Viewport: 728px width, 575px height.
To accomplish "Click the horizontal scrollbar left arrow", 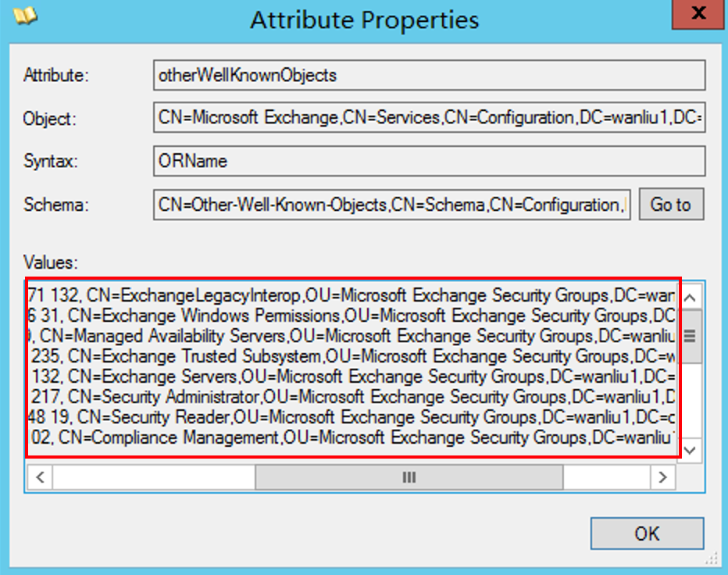I will [40, 477].
